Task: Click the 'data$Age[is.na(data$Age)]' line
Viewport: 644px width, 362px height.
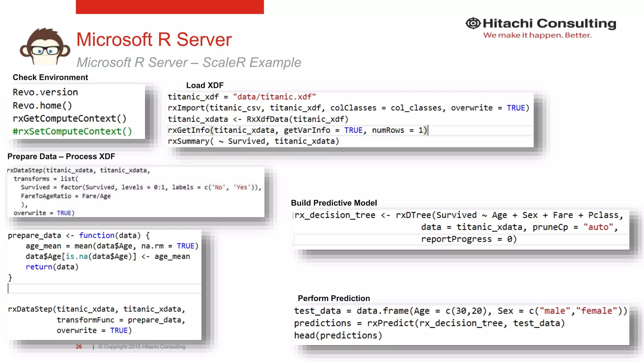Action: pyautogui.click(x=108, y=256)
